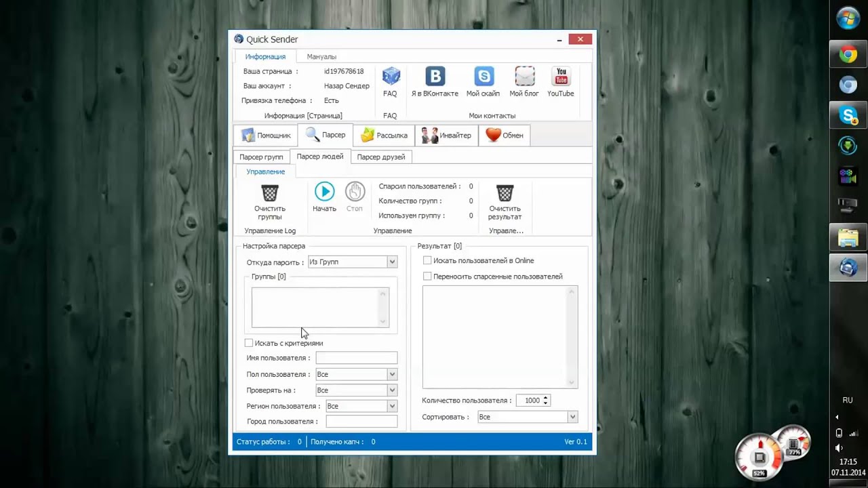Viewport: 868px width, 488px height.
Task: Open the Я в ВКонтакте contact icon
Action: pyautogui.click(x=435, y=77)
